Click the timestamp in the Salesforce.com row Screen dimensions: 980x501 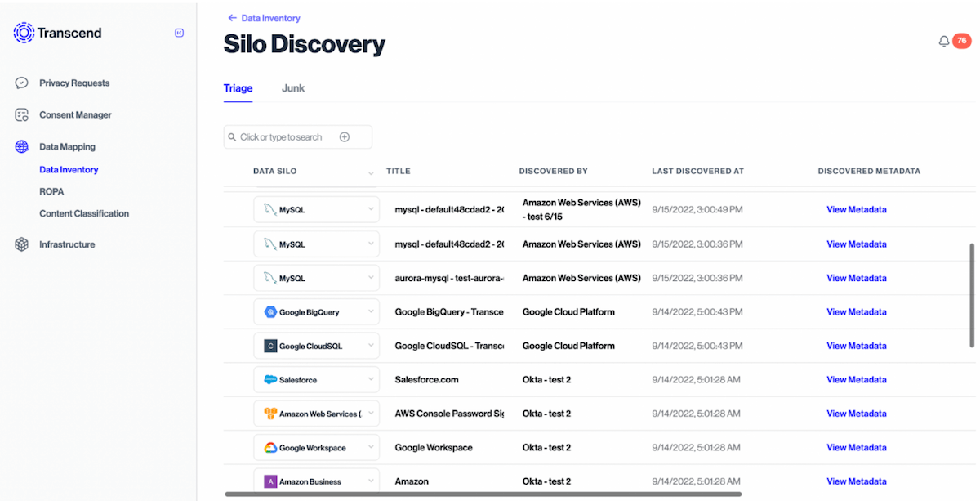(696, 380)
